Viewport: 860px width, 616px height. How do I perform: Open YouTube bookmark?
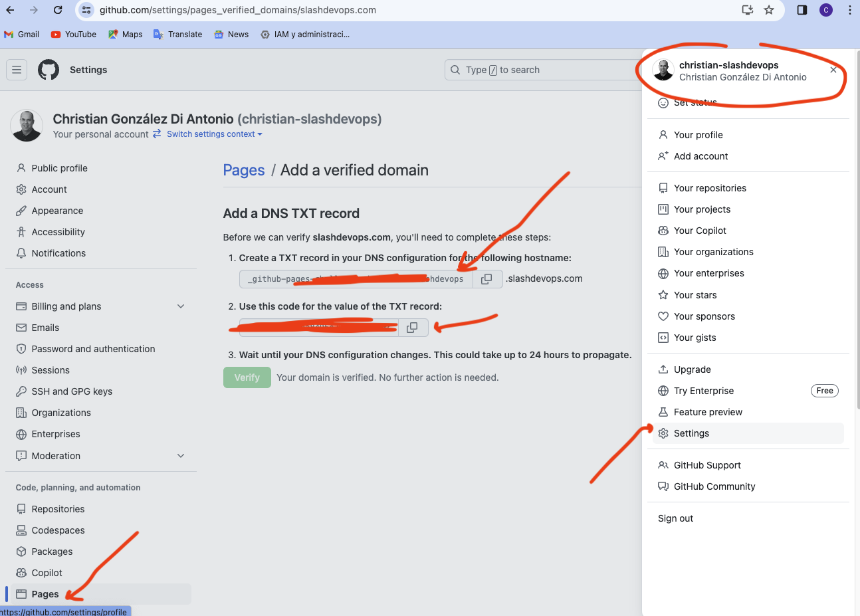[74, 35]
